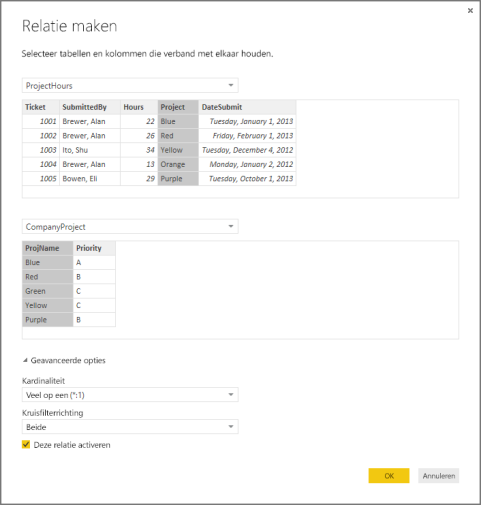
Task: Click the Hours value 13
Action: coord(139,165)
